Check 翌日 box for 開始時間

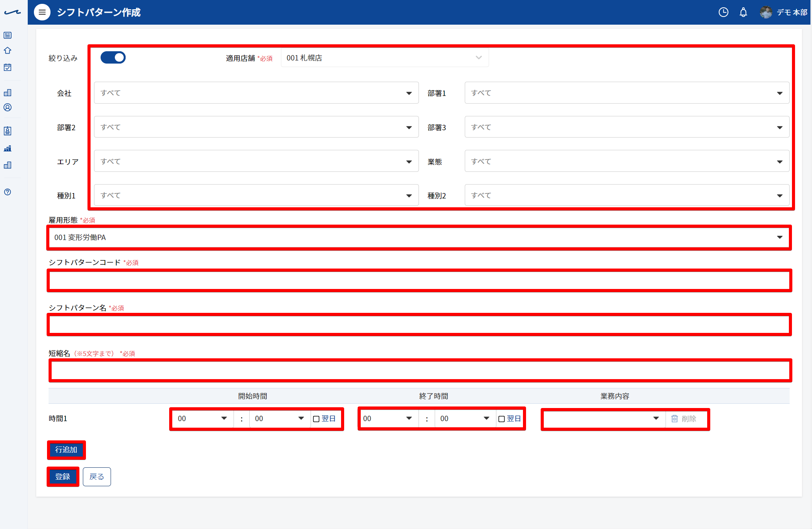click(x=316, y=419)
